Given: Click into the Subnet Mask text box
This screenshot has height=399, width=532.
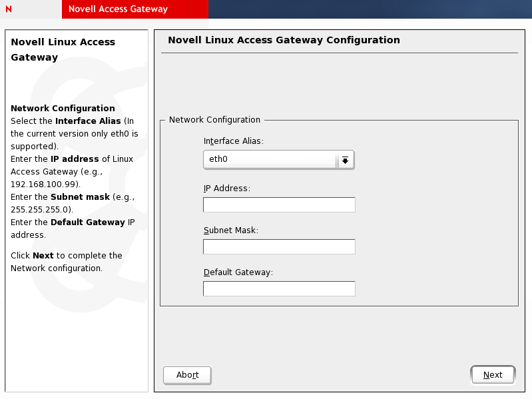Looking at the screenshot, I should (279, 246).
